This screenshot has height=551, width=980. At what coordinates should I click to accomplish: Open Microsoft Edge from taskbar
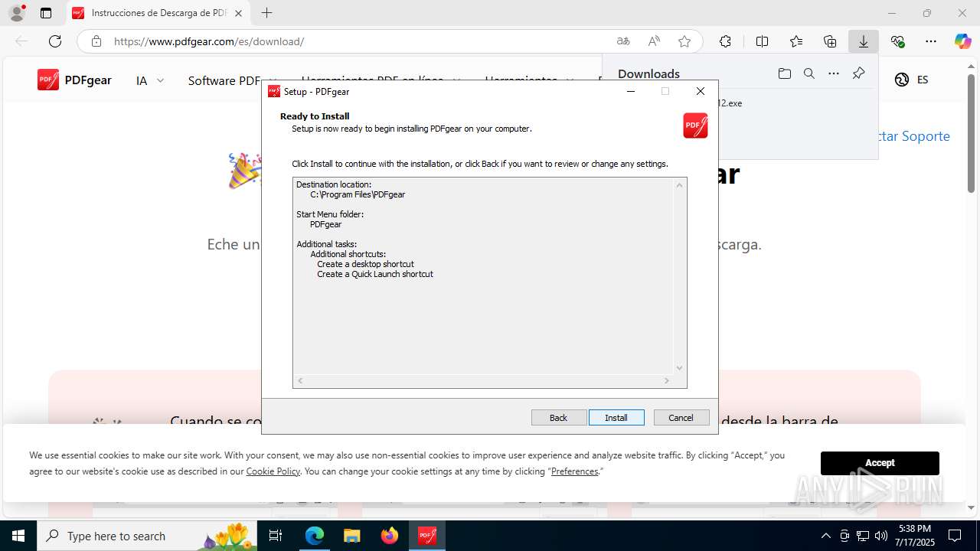(x=315, y=536)
